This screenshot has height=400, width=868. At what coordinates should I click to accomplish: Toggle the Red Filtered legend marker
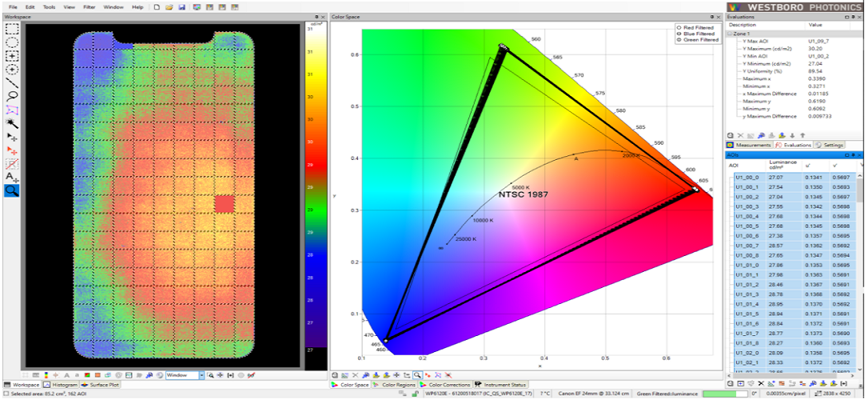679,27
